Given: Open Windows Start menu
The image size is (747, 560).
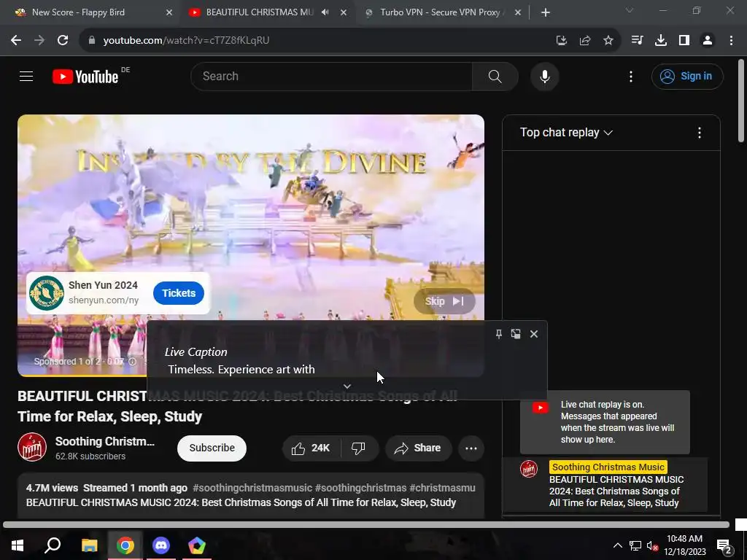Looking at the screenshot, I should pyautogui.click(x=18, y=545).
